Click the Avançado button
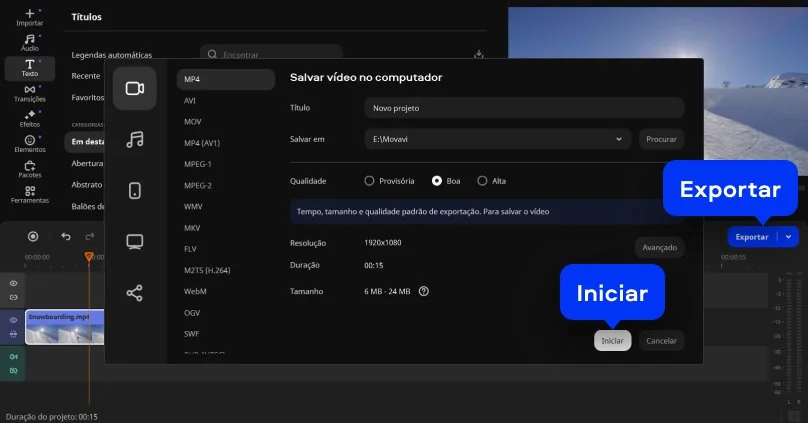 click(x=660, y=247)
